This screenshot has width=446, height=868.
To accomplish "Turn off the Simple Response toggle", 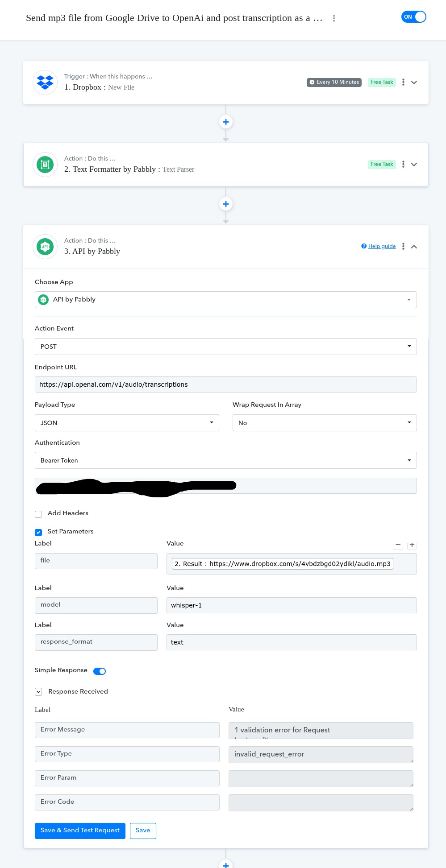I will [100, 671].
